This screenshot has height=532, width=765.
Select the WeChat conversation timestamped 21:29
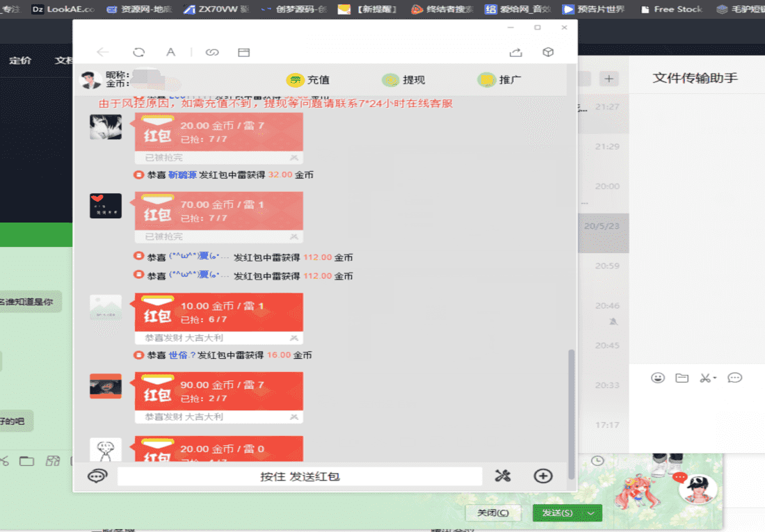(603, 154)
